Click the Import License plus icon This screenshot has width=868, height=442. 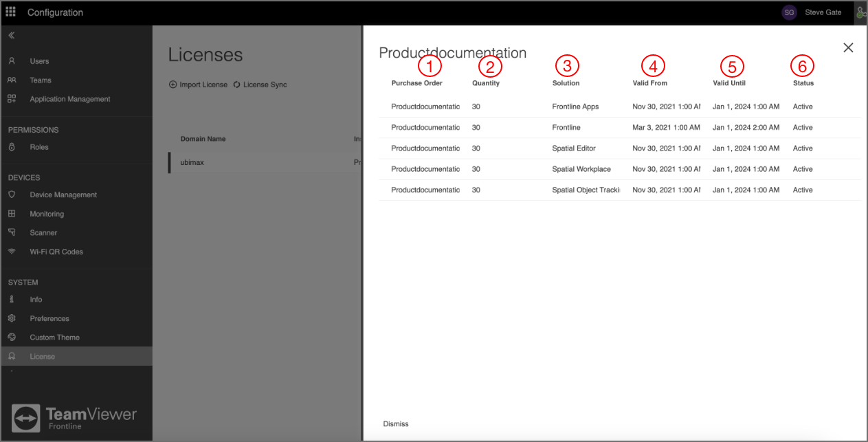[x=173, y=85]
